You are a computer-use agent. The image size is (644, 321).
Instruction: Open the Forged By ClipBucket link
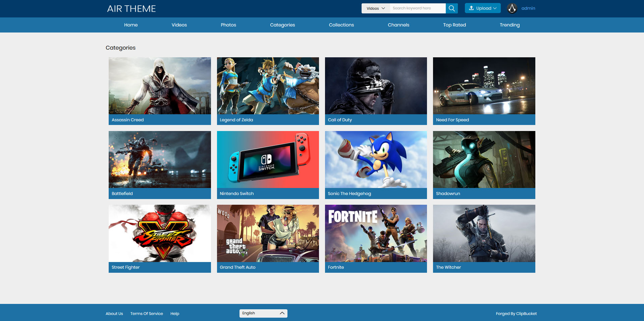[516, 314]
